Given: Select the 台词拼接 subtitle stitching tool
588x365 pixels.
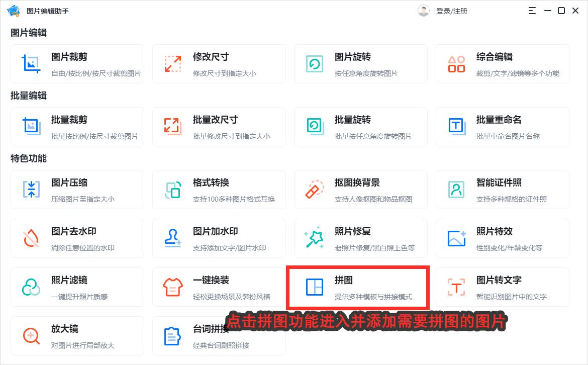Looking at the screenshot, I should (219, 336).
